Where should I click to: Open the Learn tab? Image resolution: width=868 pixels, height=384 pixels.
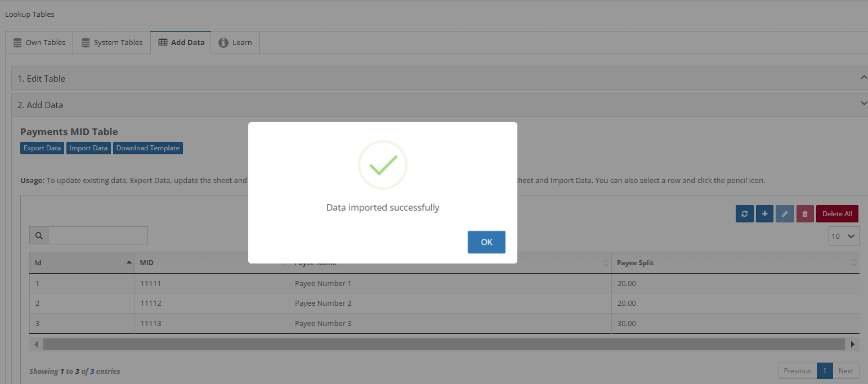pyautogui.click(x=235, y=43)
